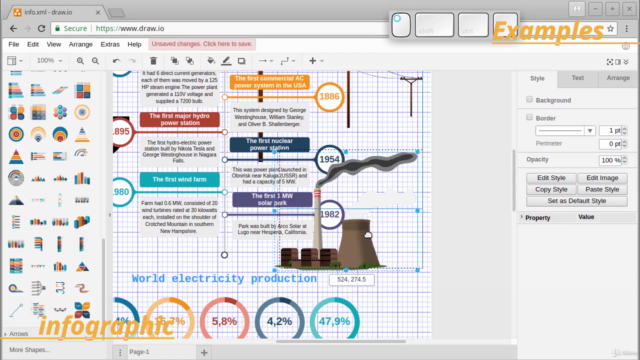This screenshot has height=360, width=640.
Task: Open the border line style dropdown
Action: [565, 131]
